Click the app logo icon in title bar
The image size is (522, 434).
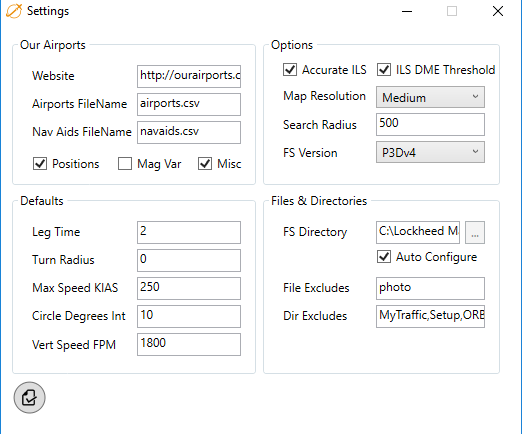coord(14,11)
